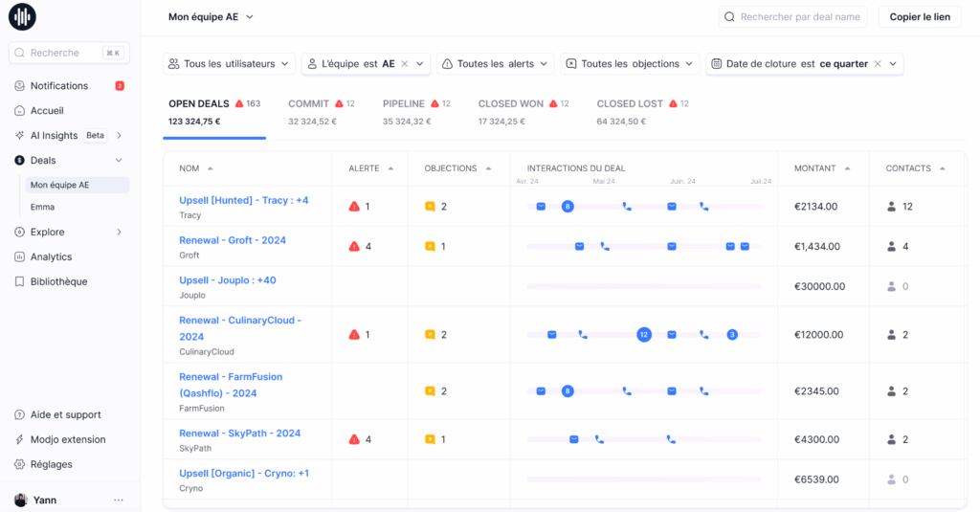Open Date de cloture dropdown arrow

(893, 64)
